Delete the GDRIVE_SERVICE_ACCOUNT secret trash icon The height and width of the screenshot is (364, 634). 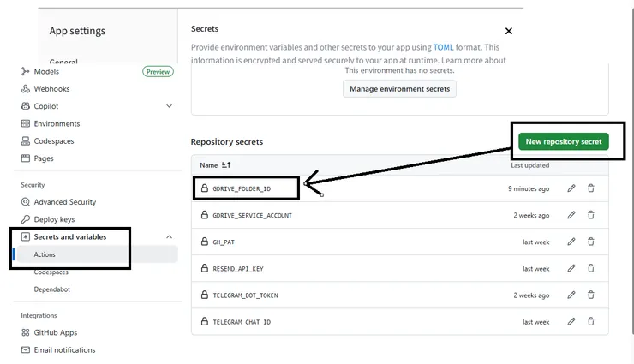pyautogui.click(x=591, y=215)
